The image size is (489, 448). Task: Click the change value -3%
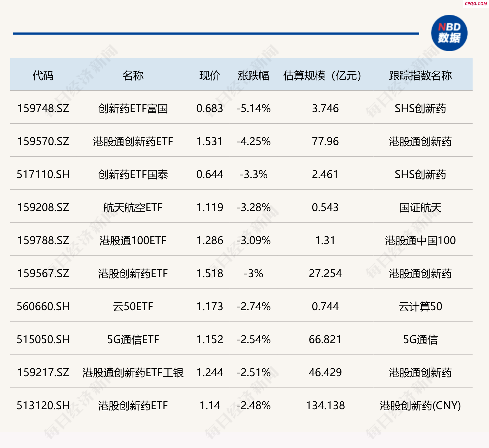tap(253, 273)
